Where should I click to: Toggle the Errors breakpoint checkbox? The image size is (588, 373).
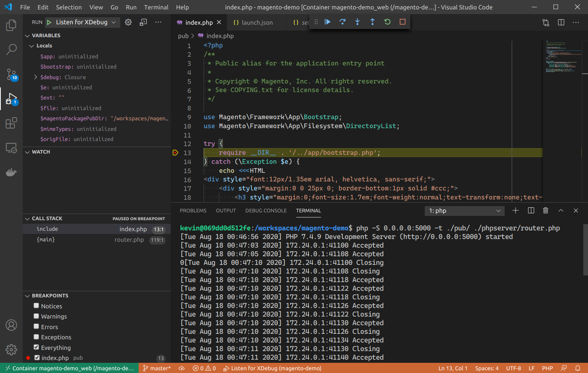click(36, 326)
